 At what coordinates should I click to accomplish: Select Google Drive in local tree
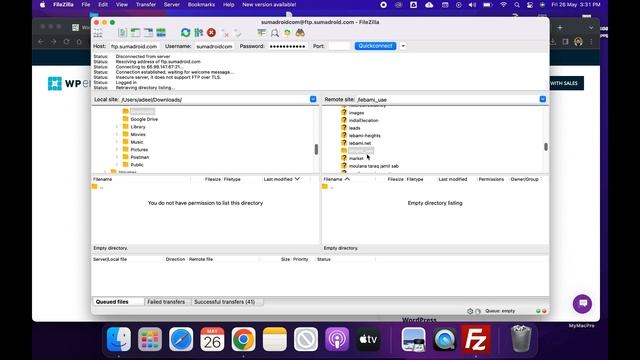tap(144, 119)
